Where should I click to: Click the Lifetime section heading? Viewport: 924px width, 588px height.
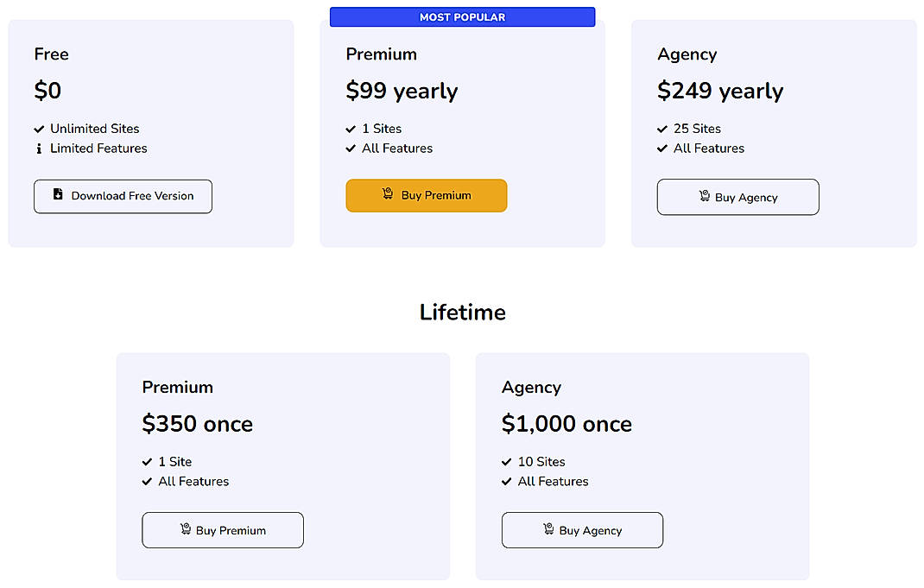463,312
